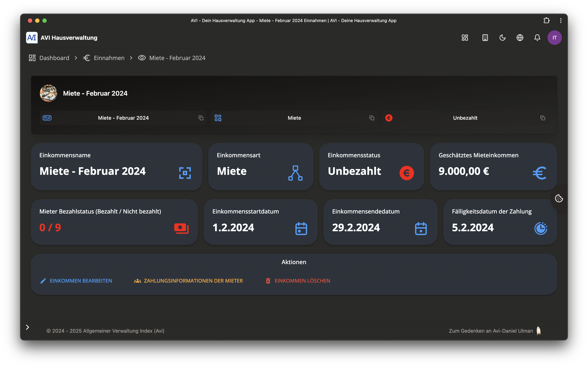Expand the sidebar with bottom-left chevron

28,327
